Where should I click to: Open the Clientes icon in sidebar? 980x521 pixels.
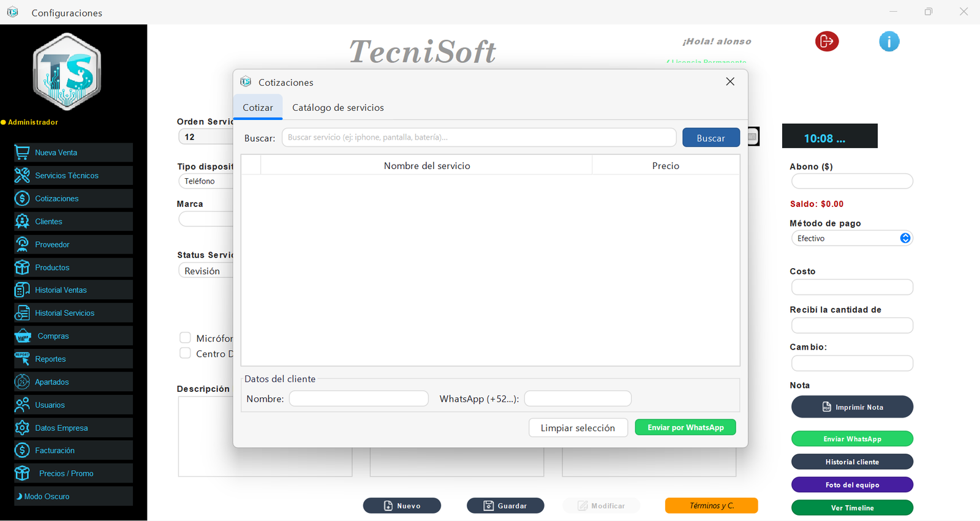[x=22, y=222]
